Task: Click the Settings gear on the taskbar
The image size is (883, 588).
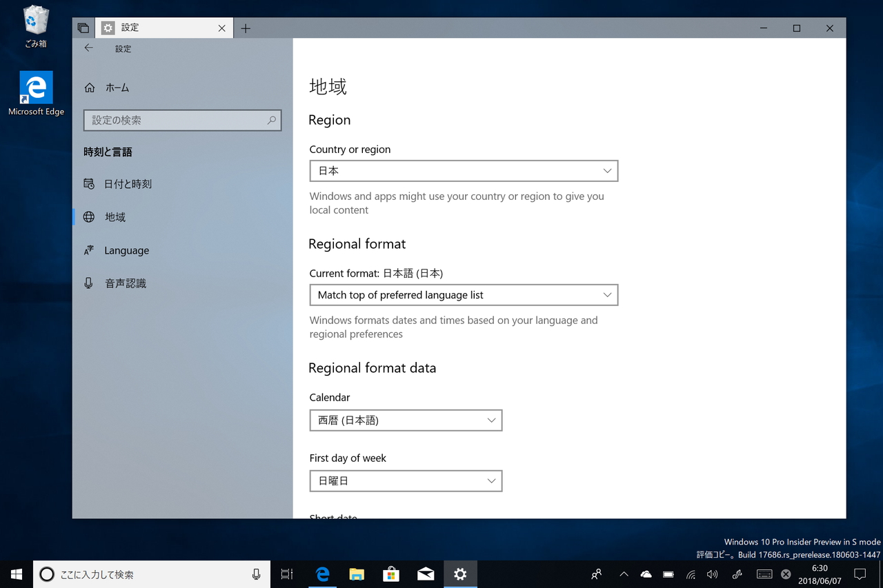Action: [460, 574]
